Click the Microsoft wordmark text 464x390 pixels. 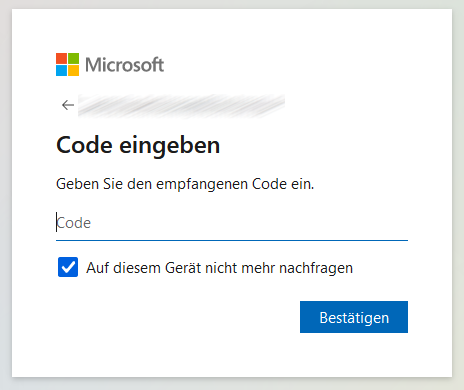124,65
